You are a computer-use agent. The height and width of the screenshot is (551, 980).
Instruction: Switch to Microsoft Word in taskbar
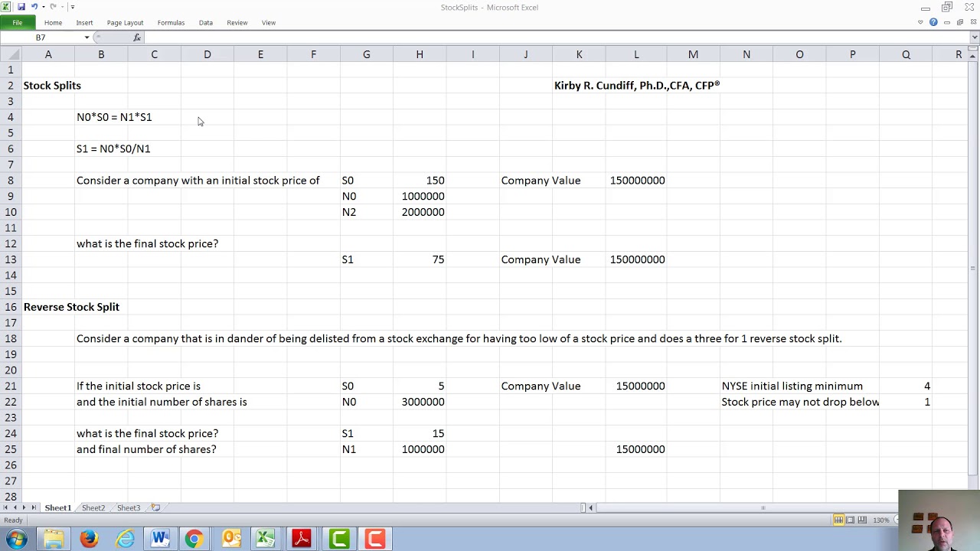(160, 540)
